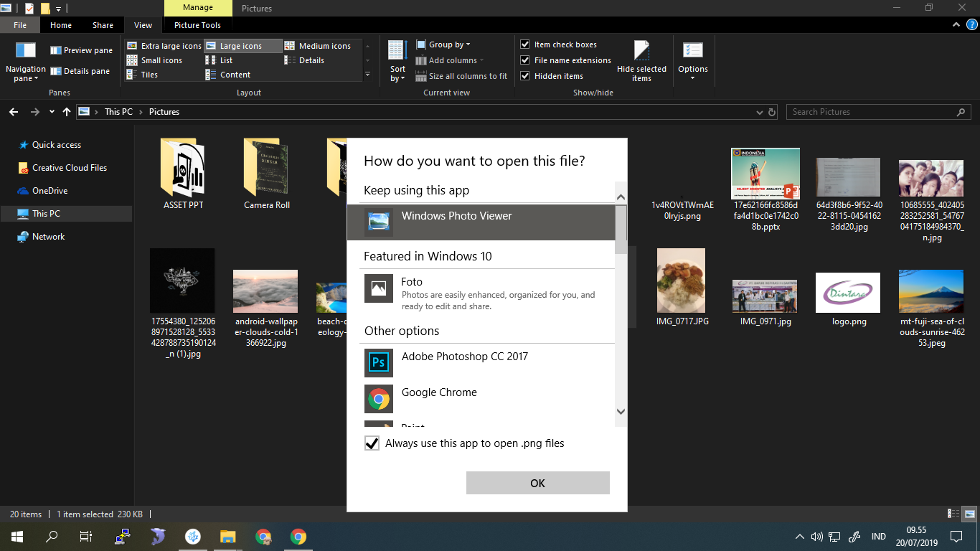The image size is (980, 551).
Task: Select OneDrive in the navigation pane
Action: point(50,191)
